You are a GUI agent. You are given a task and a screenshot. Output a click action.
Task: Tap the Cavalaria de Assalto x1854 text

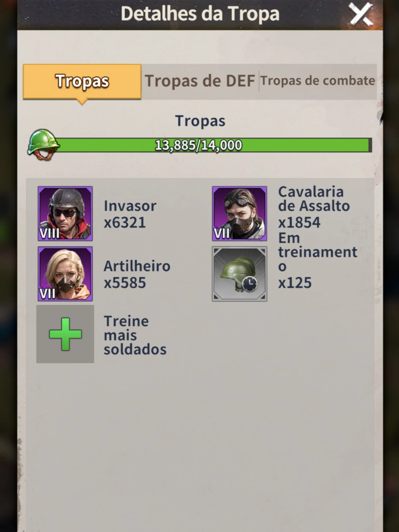(x=314, y=207)
